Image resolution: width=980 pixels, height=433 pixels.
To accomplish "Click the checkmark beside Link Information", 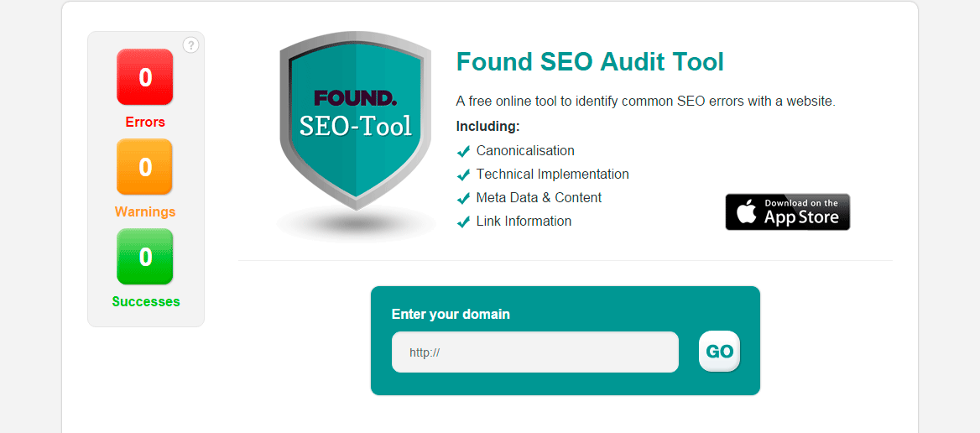I will point(463,222).
